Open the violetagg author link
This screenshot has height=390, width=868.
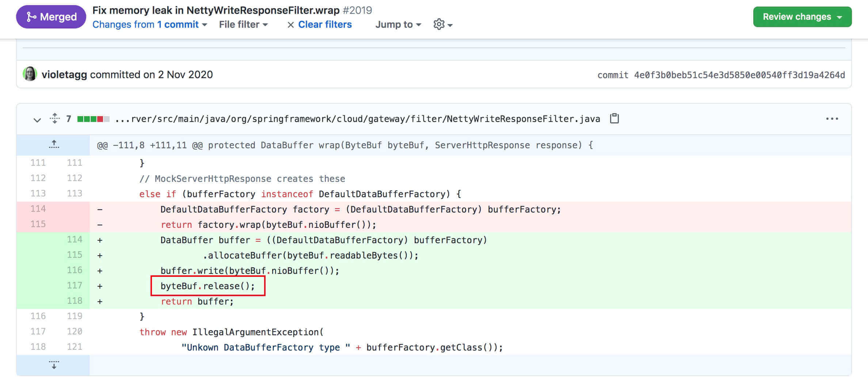pyautogui.click(x=64, y=74)
